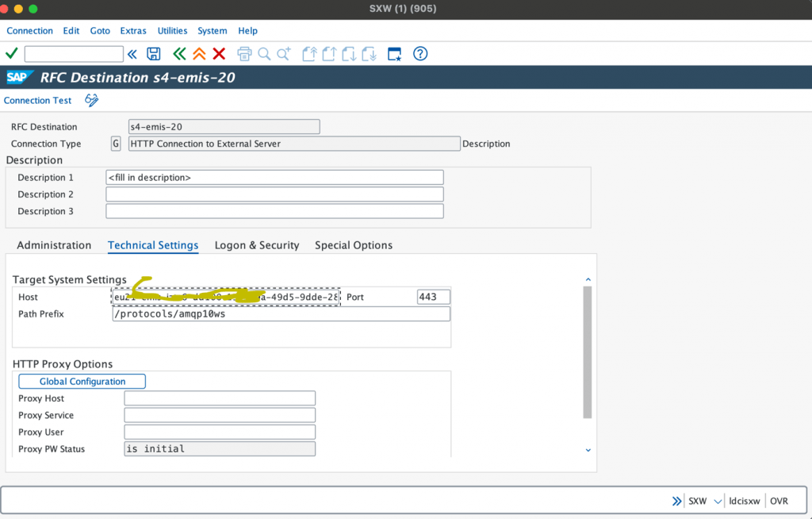Open the System menu
Image resolution: width=812 pixels, height=519 pixels.
click(x=213, y=31)
